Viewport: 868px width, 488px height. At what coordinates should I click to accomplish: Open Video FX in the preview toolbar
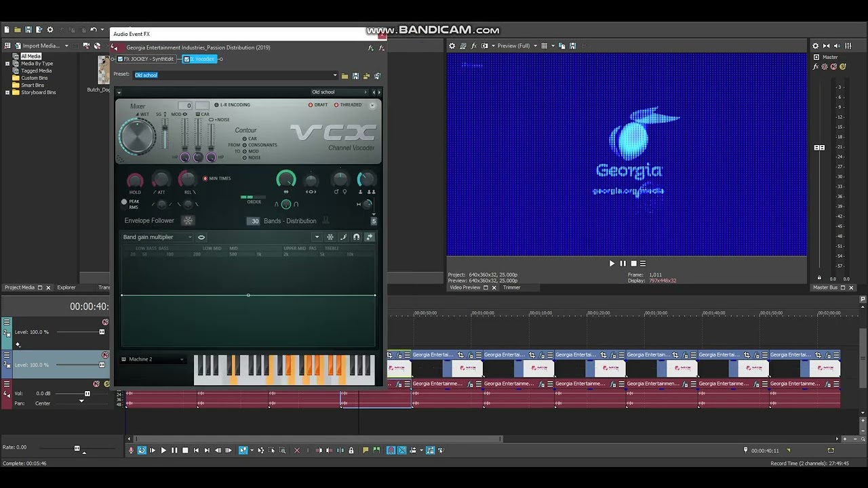[x=474, y=46]
